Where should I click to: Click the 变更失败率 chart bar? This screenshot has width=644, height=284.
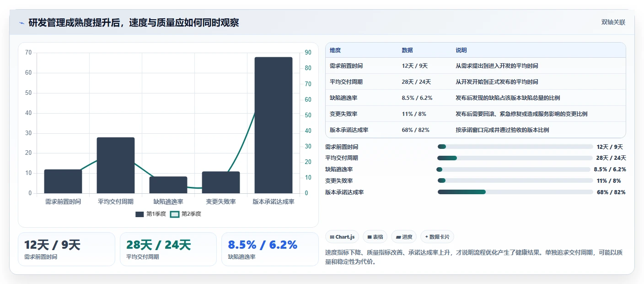click(x=221, y=182)
